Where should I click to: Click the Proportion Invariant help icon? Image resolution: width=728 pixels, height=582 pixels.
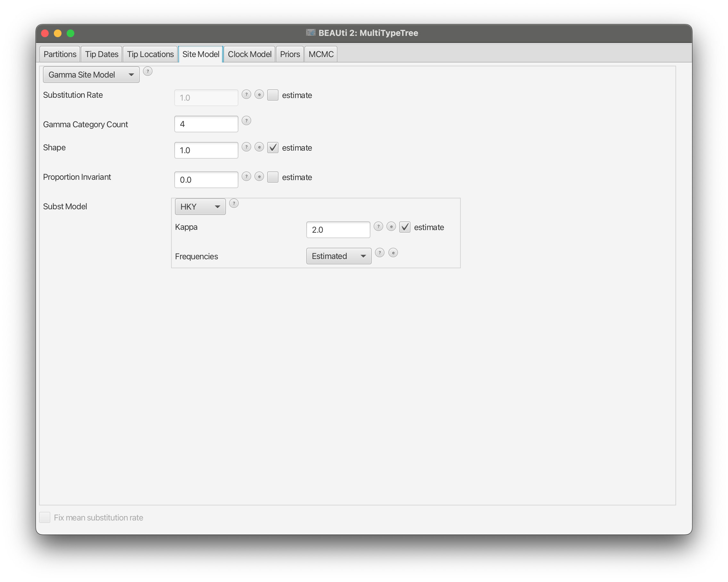pos(246,176)
